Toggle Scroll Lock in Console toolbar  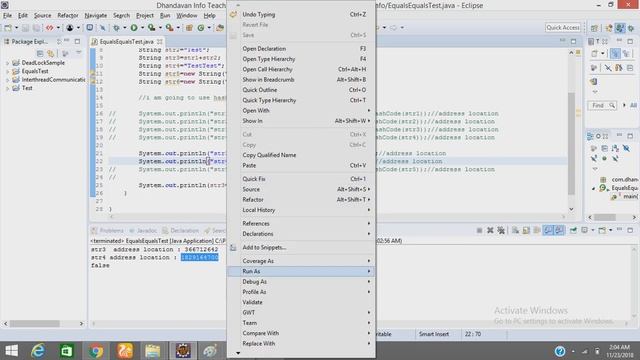click(x=526, y=230)
